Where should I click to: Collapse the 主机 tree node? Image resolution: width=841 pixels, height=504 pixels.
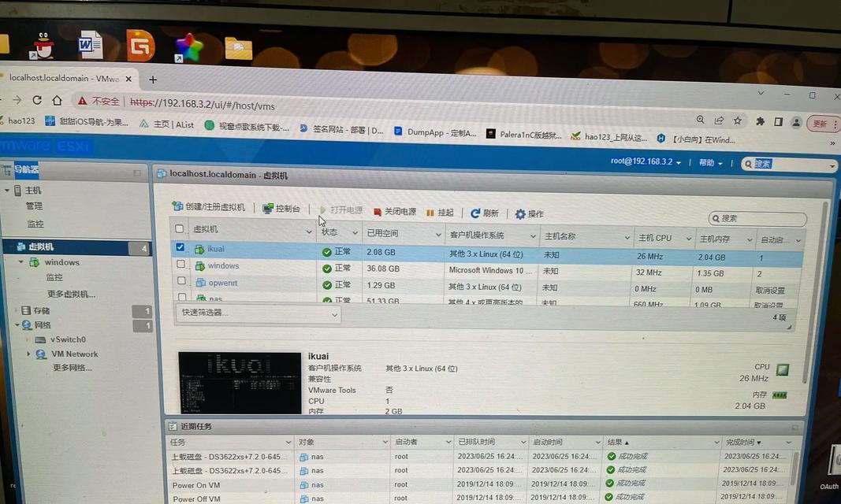click(7, 190)
